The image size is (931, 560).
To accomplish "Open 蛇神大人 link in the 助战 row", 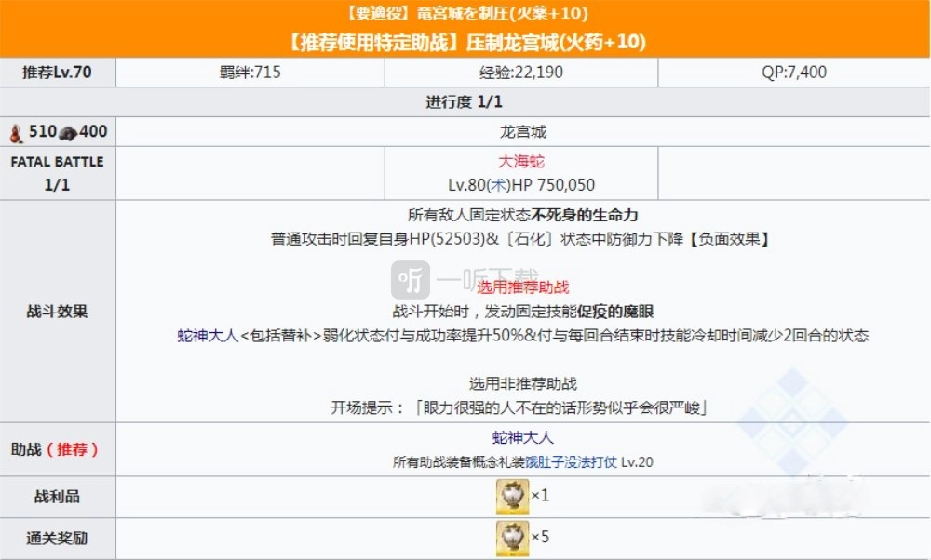I will [x=521, y=438].
